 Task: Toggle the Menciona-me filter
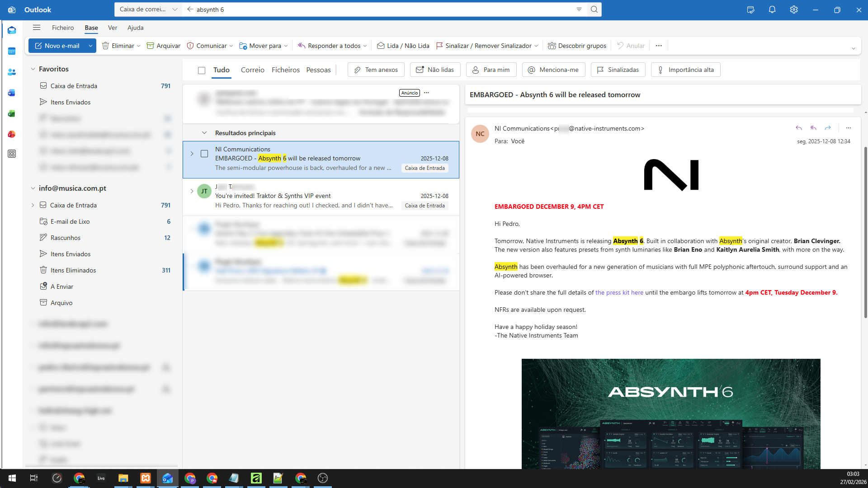(x=553, y=70)
